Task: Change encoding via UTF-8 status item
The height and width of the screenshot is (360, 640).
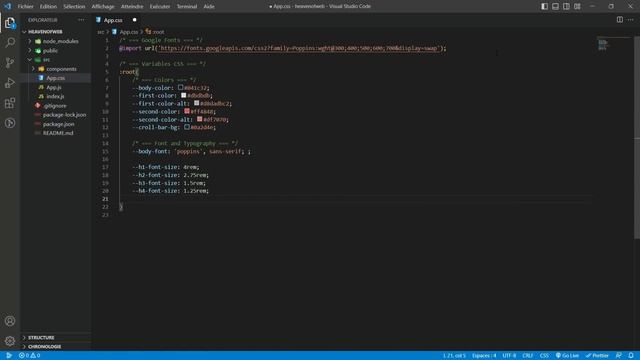Action: 509,356
